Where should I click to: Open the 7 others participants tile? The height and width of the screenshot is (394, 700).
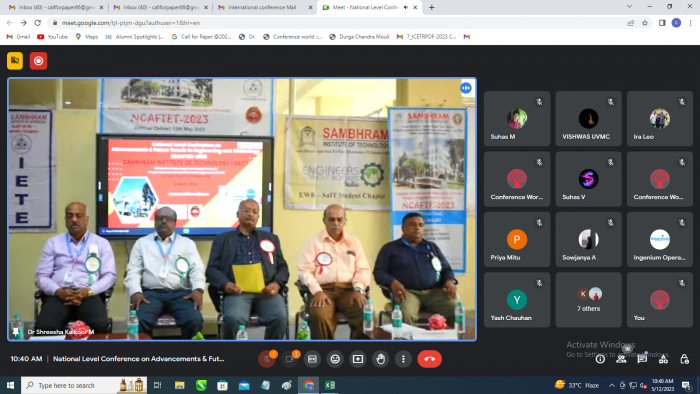pos(588,300)
